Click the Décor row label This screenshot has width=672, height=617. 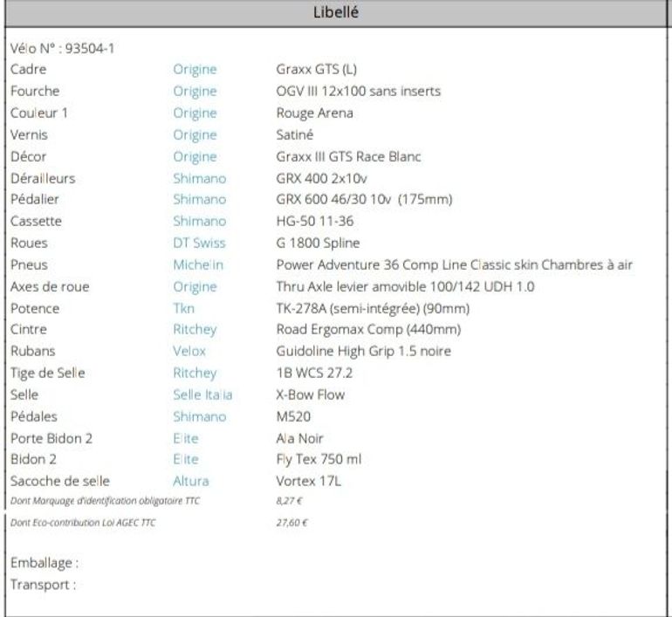28,156
